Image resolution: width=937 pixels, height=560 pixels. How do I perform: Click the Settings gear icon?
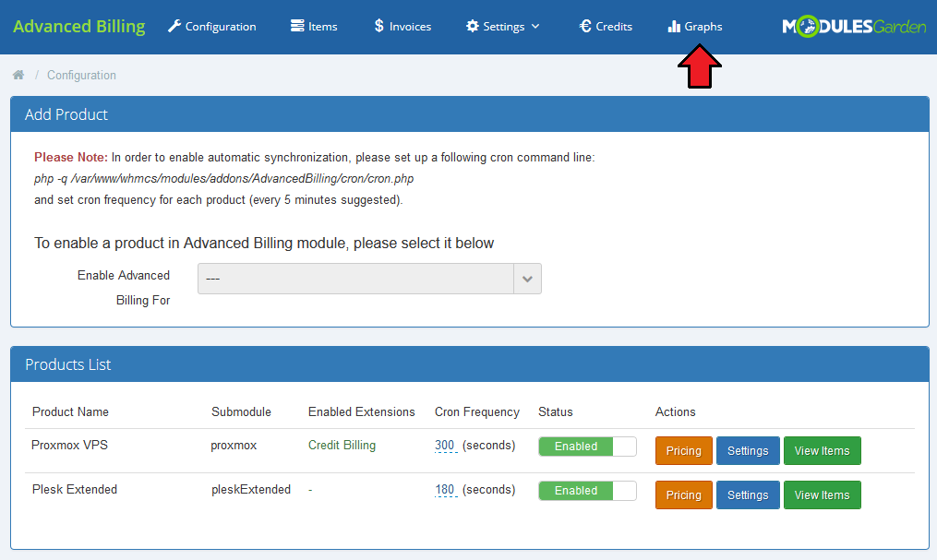(473, 26)
